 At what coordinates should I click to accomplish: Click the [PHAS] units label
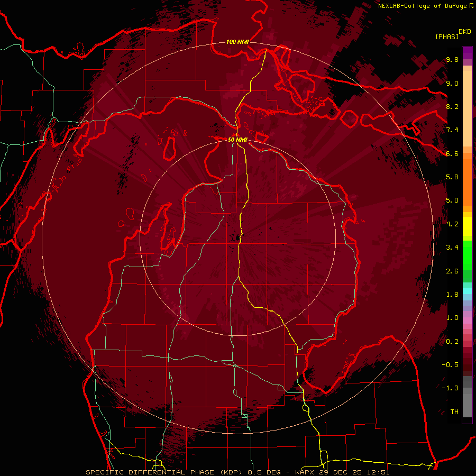click(x=447, y=36)
